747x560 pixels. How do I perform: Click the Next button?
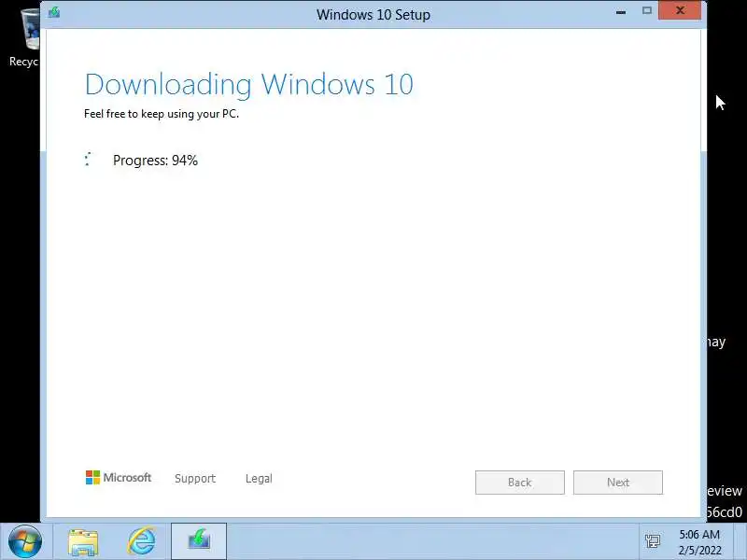pyautogui.click(x=618, y=483)
